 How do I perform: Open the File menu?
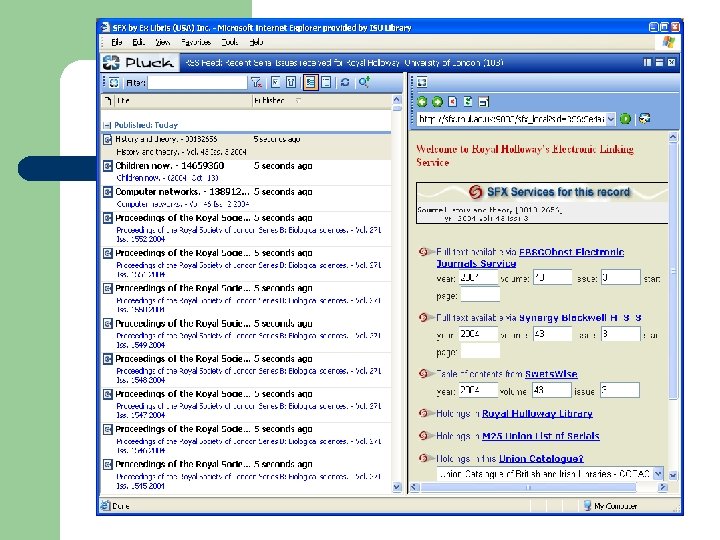(x=117, y=42)
